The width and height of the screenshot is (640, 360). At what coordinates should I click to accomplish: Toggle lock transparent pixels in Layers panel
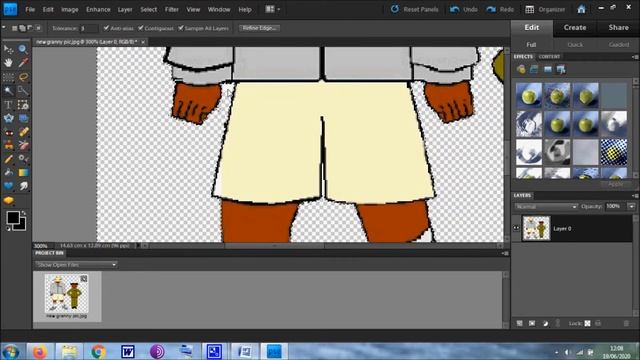click(x=587, y=323)
